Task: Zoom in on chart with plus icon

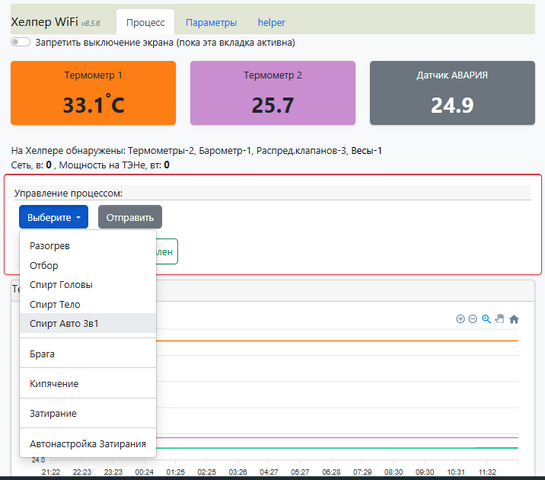Action: 460,319
